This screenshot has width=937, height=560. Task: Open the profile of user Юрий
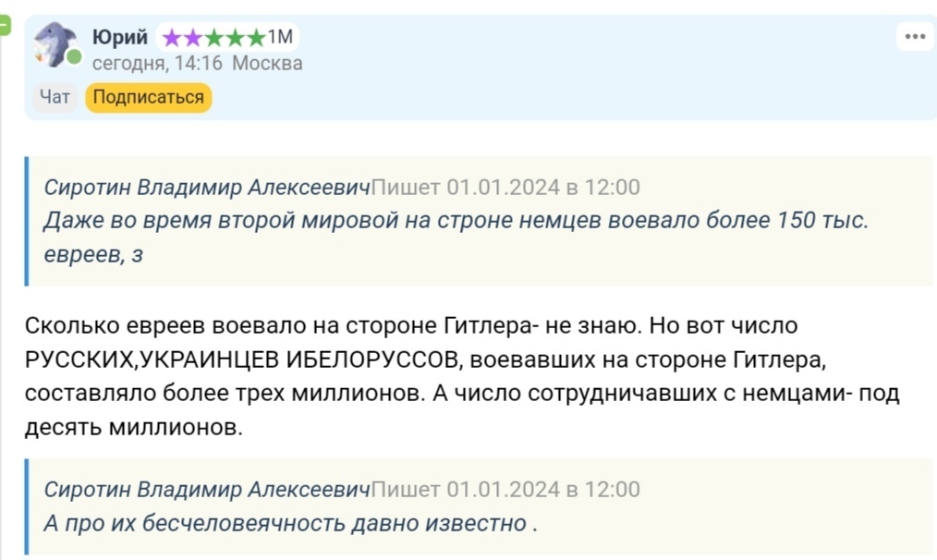[120, 37]
